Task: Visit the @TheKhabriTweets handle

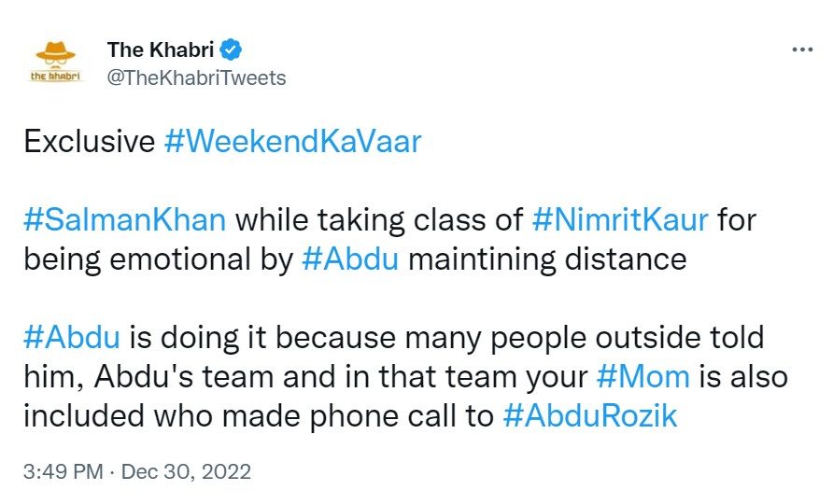Action: [196, 78]
